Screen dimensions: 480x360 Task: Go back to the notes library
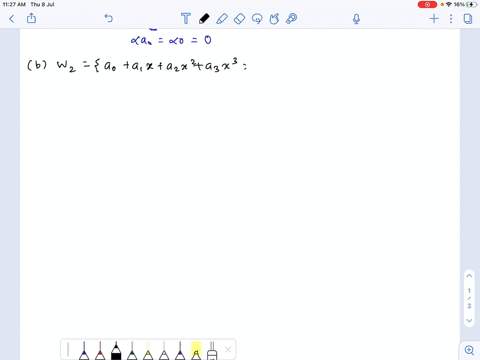click(12, 19)
